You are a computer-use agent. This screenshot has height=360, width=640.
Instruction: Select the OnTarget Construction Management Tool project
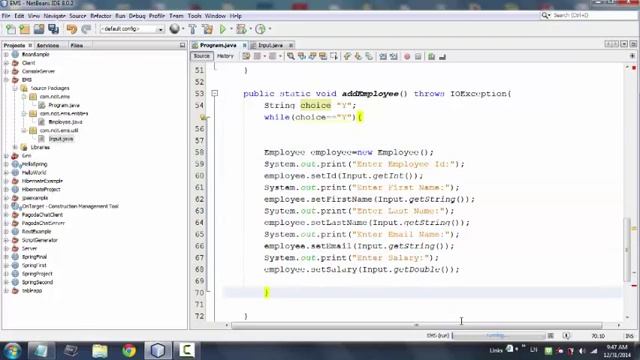(x=70, y=206)
